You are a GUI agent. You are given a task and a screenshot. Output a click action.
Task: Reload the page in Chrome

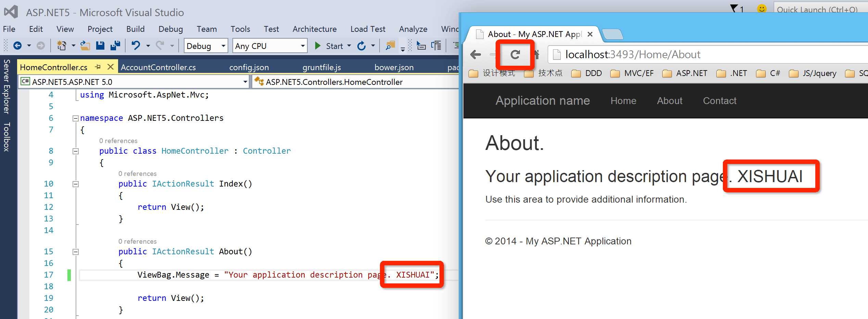coord(515,54)
